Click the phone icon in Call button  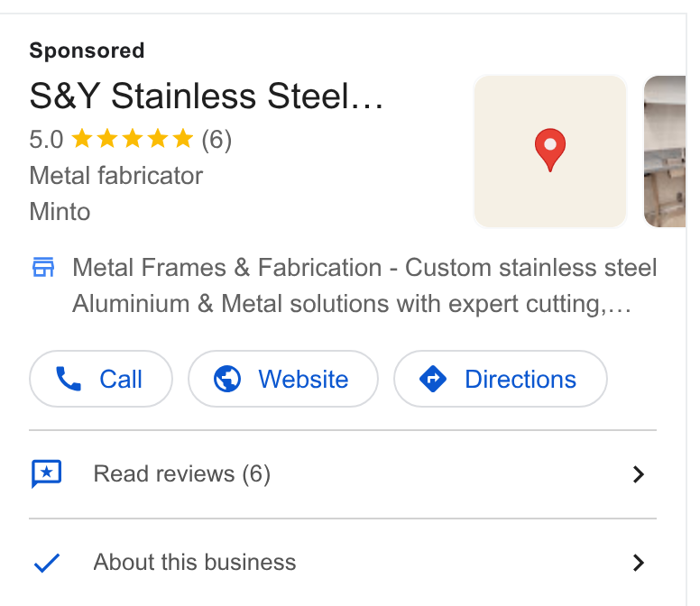tap(69, 379)
